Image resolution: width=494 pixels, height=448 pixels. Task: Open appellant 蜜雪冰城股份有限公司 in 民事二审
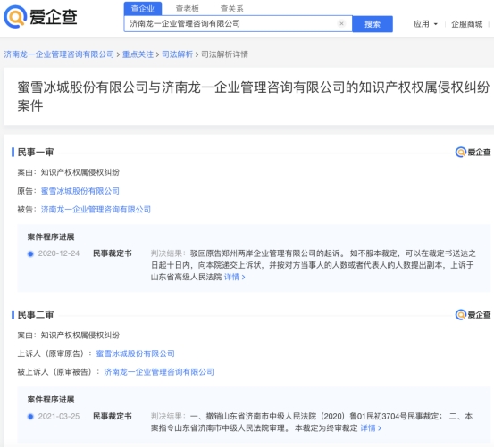(135, 353)
